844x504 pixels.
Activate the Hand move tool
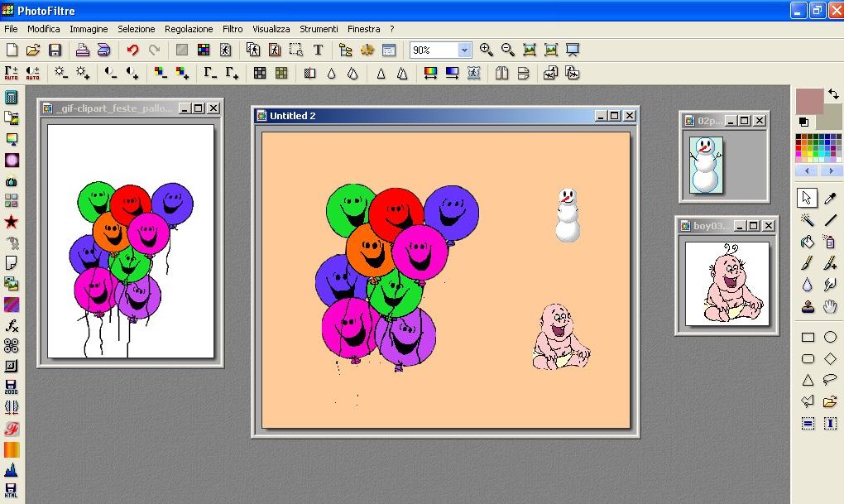830,307
